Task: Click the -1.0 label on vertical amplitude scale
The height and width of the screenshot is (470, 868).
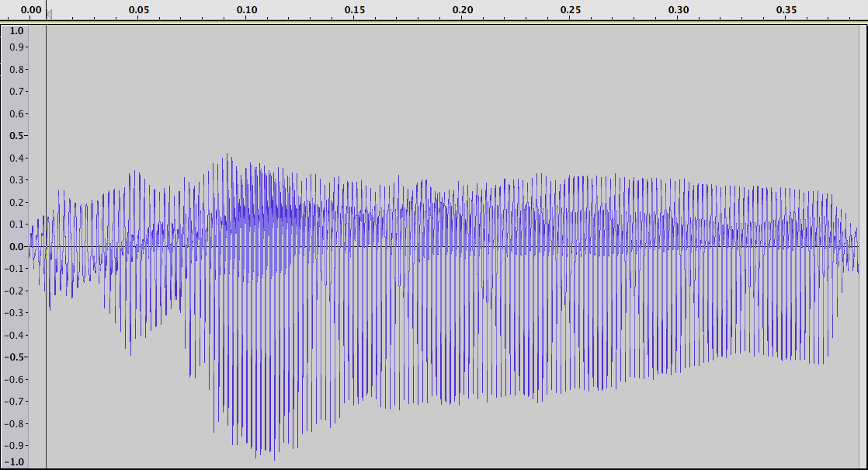Action: (15, 462)
